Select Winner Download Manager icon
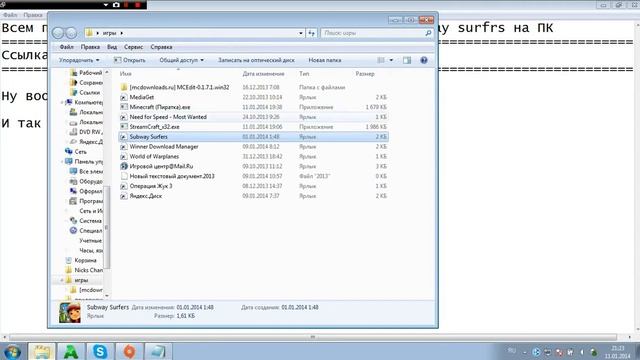The height and width of the screenshot is (360, 640). click(x=124, y=147)
